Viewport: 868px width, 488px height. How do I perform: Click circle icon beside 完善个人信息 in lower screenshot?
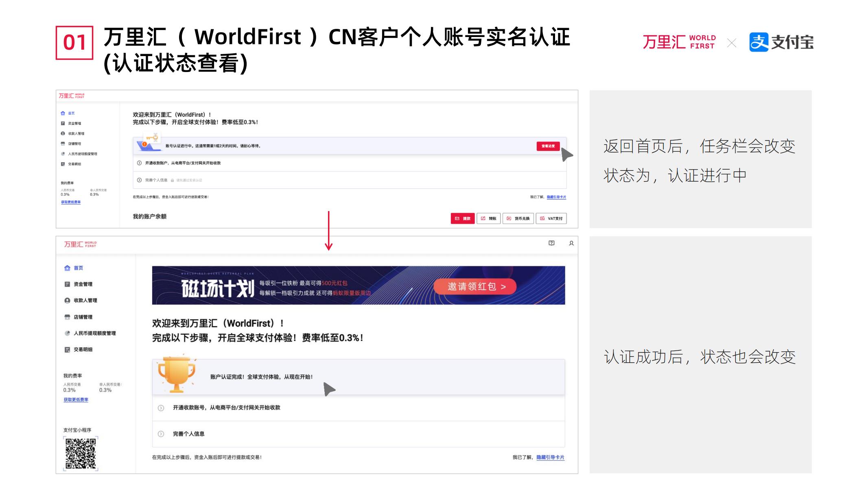tap(161, 434)
